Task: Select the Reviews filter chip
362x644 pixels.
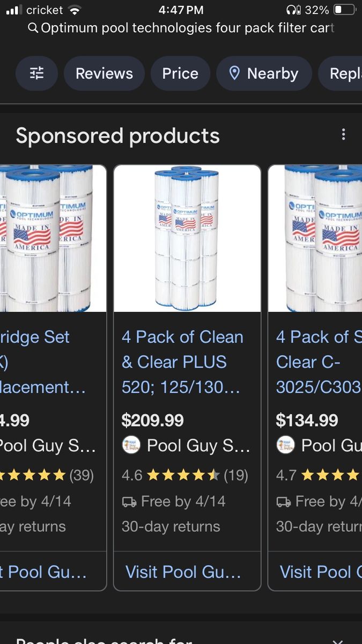Action: (104, 73)
